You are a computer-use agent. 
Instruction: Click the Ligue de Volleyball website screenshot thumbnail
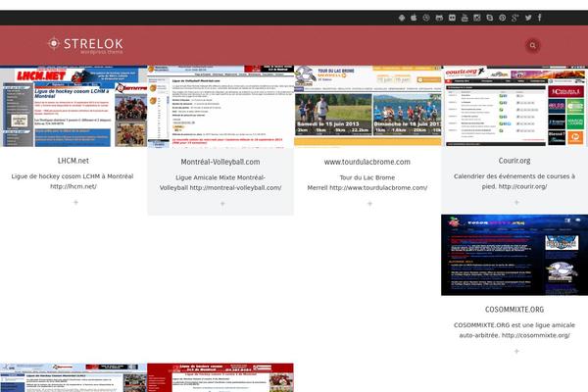pos(220,107)
